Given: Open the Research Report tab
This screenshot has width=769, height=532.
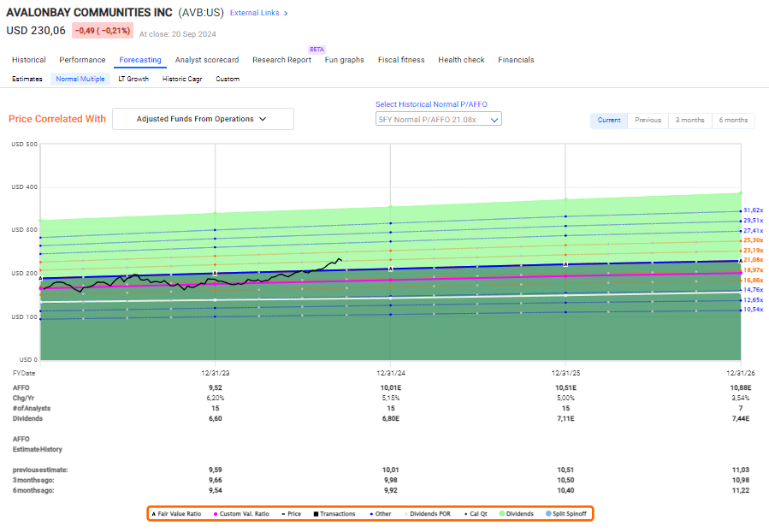Looking at the screenshot, I should 282,60.
